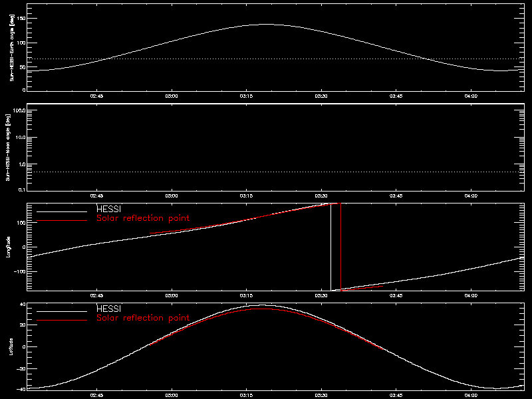This screenshot has width=532, height=399.
Task: Click 100 tick on Longitude axis
Action: click(21, 223)
